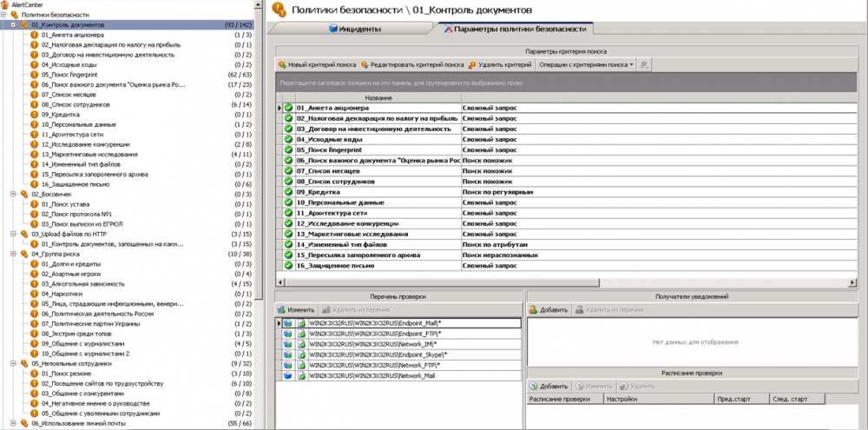Toggle green check for 14_Измененный тип файлов

(x=289, y=245)
